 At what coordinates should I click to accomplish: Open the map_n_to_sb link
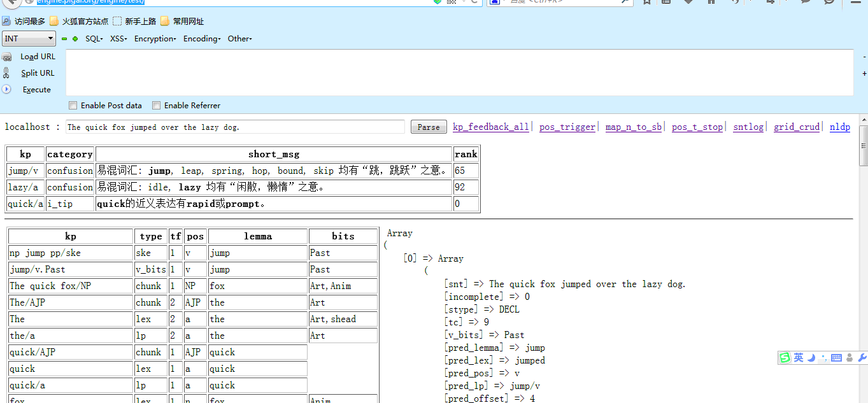[633, 127]
